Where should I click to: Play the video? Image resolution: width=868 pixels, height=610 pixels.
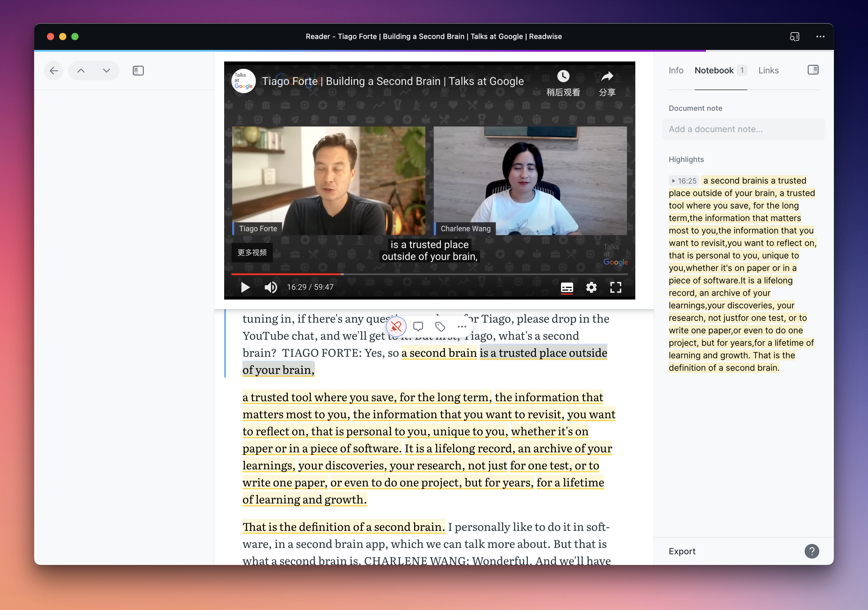pos(245,287)
